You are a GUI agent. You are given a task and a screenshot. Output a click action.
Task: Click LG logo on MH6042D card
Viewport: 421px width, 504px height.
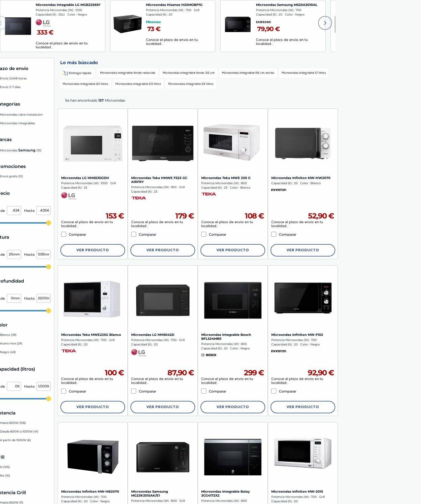point(138,352)
